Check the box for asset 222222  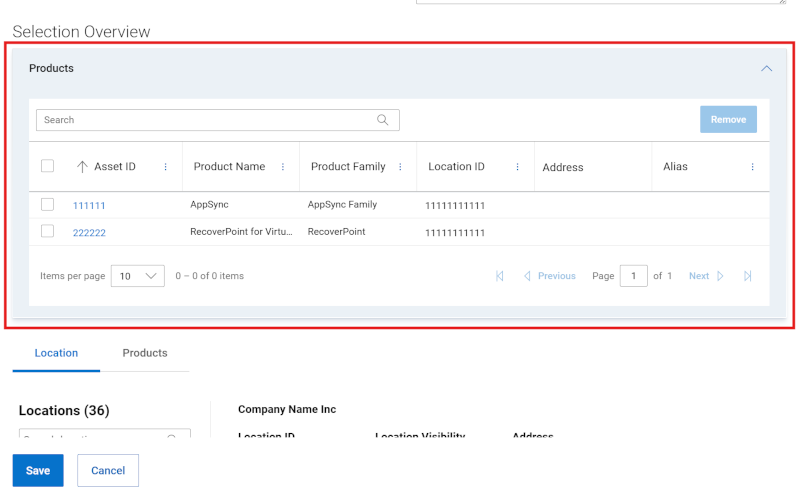coord(48,232)
